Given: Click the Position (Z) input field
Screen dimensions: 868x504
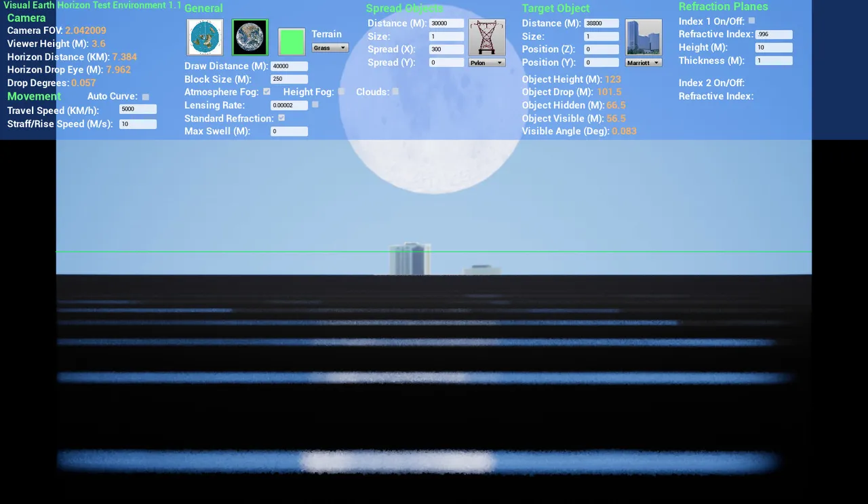Looking at the screenshot, I should click(601, 50).
